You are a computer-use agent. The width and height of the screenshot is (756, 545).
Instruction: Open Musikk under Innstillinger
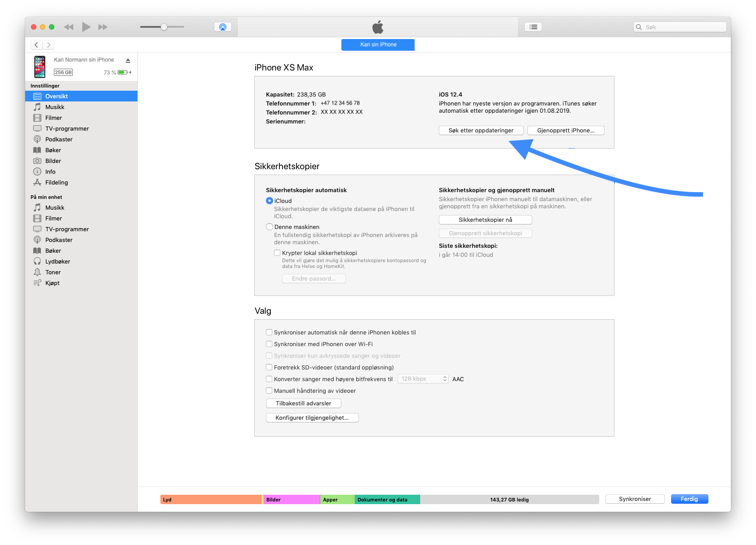click(x=81, y=107)
